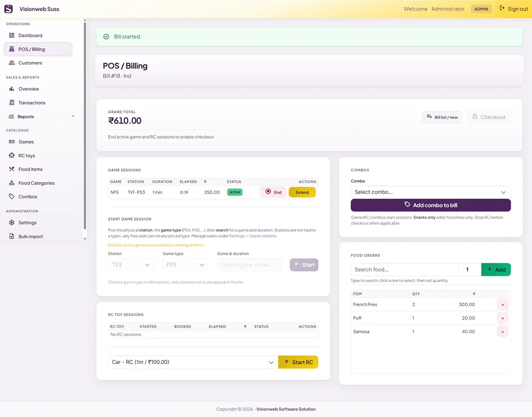Click the Customers people icon
Viewport: 532px width, 417px height.
12,63
